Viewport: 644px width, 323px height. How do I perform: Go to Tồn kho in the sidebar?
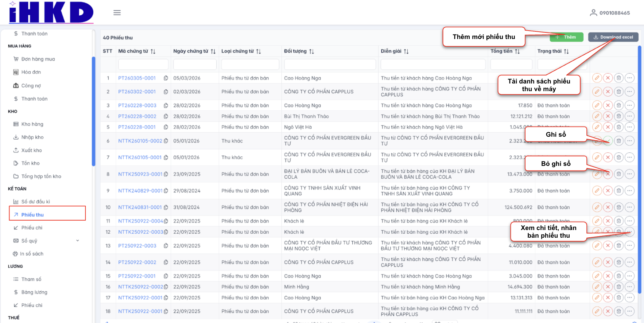[30, 163]
